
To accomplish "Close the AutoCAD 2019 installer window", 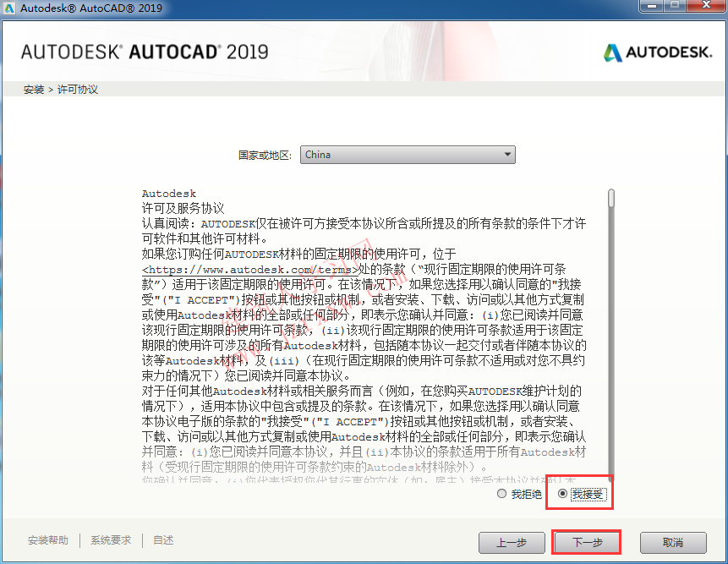I will 706,6.
